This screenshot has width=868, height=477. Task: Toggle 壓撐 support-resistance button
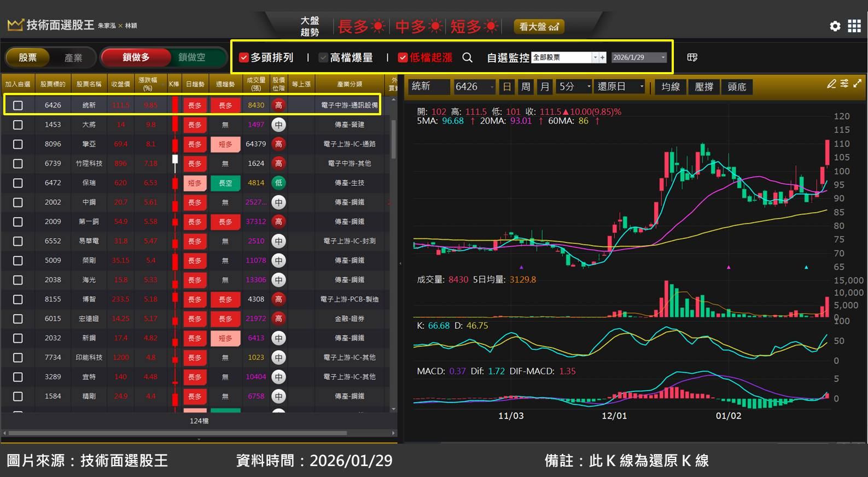704,86
